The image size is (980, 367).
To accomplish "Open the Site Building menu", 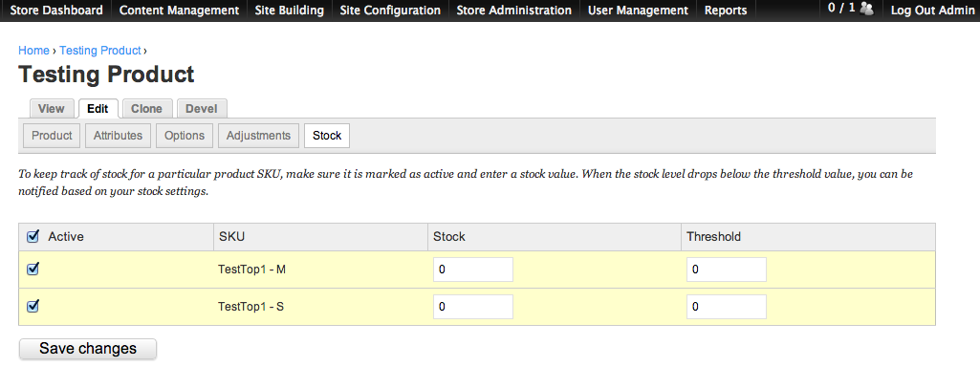I will [x=290, y=11].
